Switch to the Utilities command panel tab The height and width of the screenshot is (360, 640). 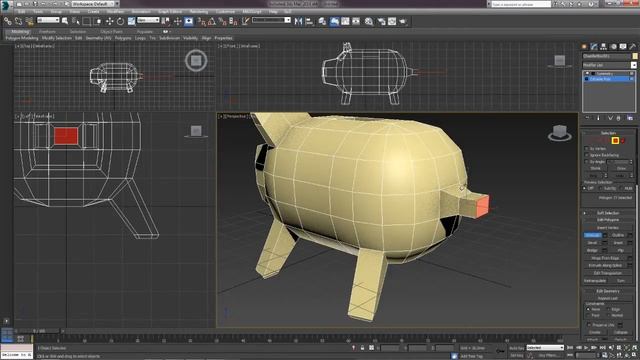click(x=633, y=47)
